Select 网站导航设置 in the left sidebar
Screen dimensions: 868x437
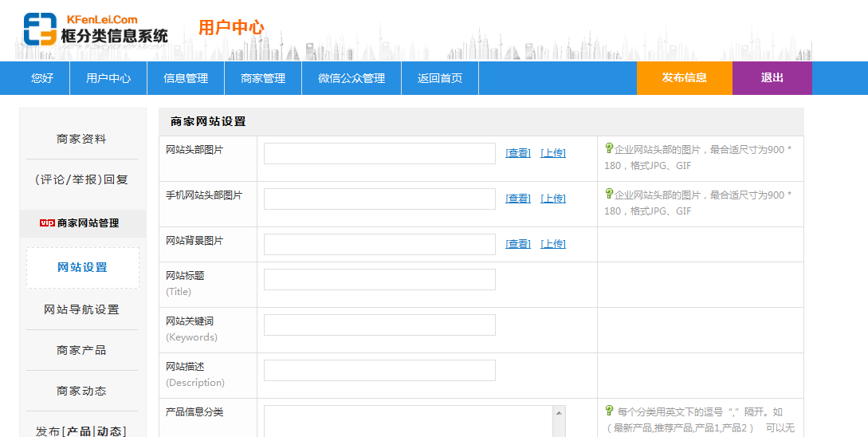(x=81, y=309)
